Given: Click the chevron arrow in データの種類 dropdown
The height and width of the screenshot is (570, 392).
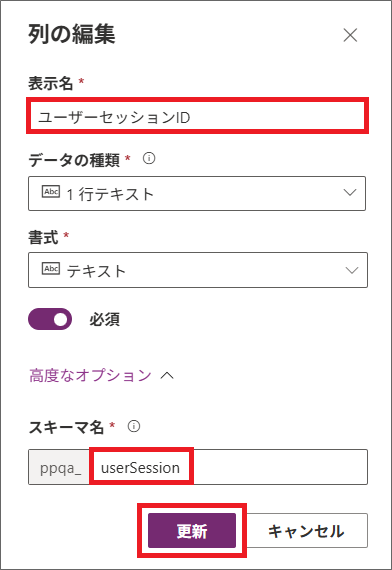Looking at the screenshot, I should tap(350, 192).
